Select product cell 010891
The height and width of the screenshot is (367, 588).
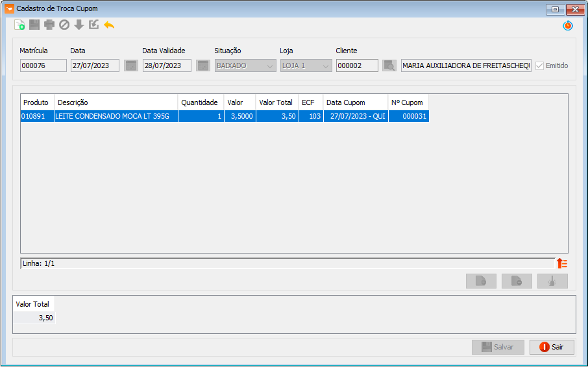[x=38, y=116]
